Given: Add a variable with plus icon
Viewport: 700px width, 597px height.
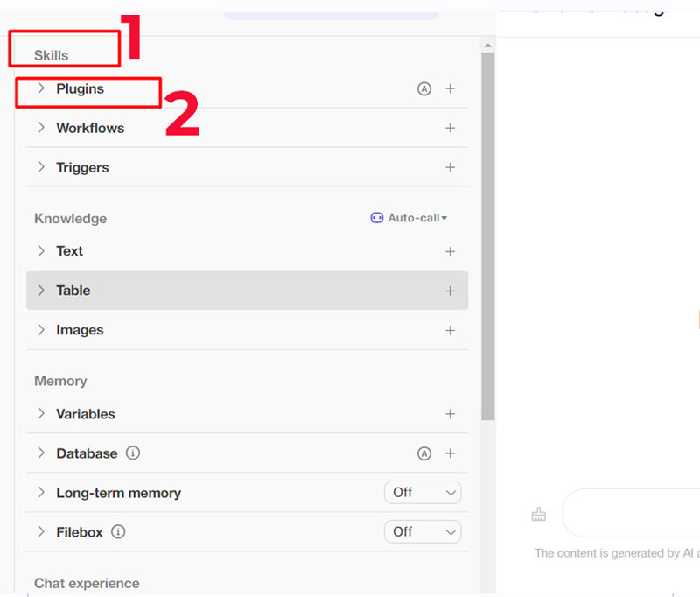Looking at the screenshot, I should click(x=450, y=414).
